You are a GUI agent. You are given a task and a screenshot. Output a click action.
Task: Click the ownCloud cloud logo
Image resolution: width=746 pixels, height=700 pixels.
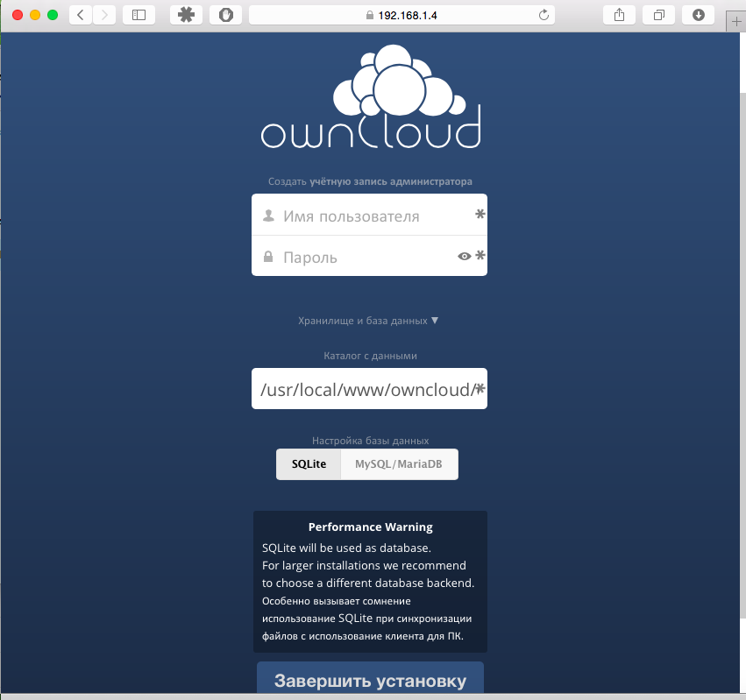(x=369, y=96)
